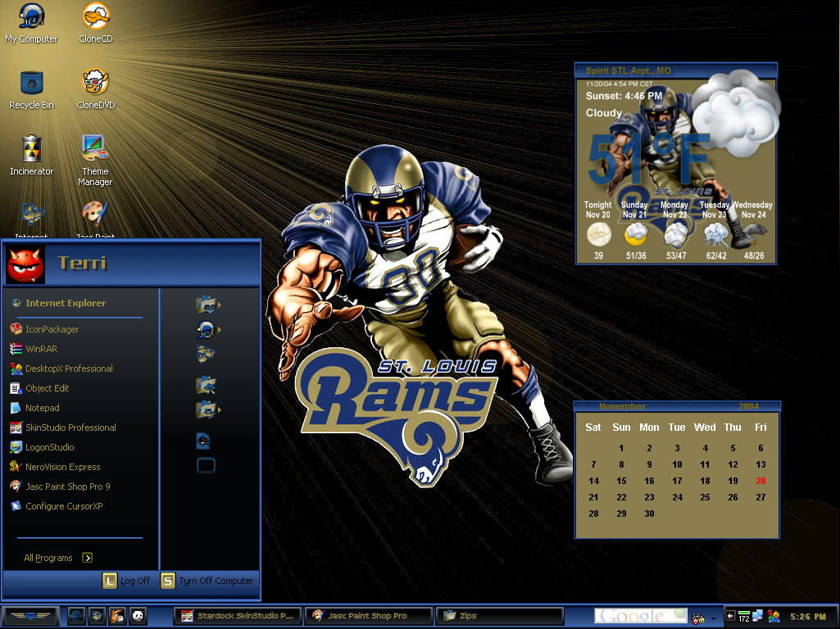
Task: Switch to Stardock SkinStudio taskbar item
Action: pyautogui.click(x=238, y=616)
